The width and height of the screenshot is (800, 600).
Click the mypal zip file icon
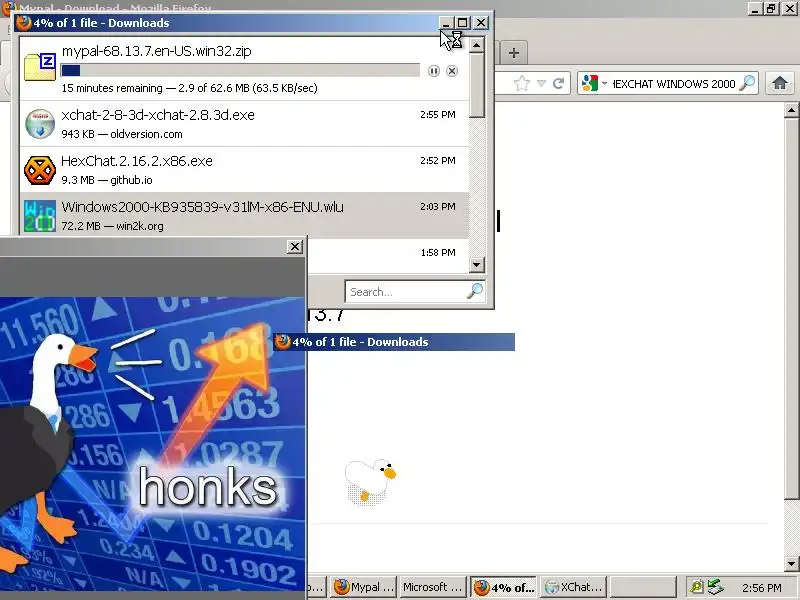[x=40, y=67]
